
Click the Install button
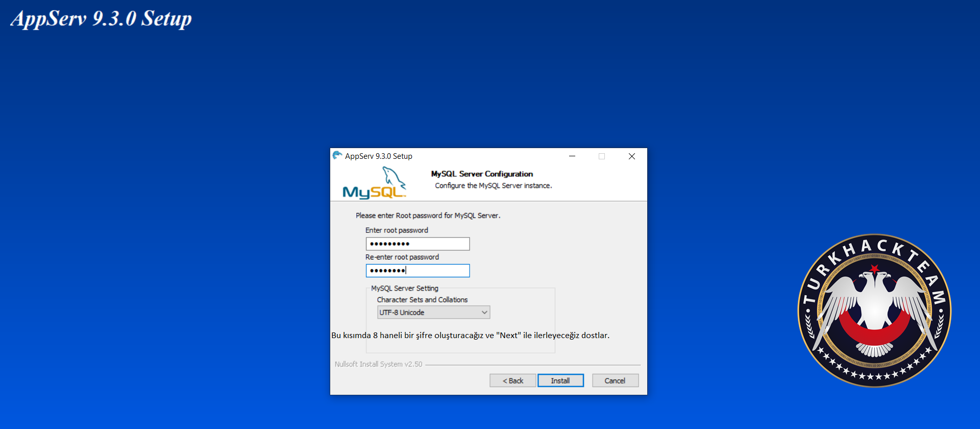(x=560, y=380)
